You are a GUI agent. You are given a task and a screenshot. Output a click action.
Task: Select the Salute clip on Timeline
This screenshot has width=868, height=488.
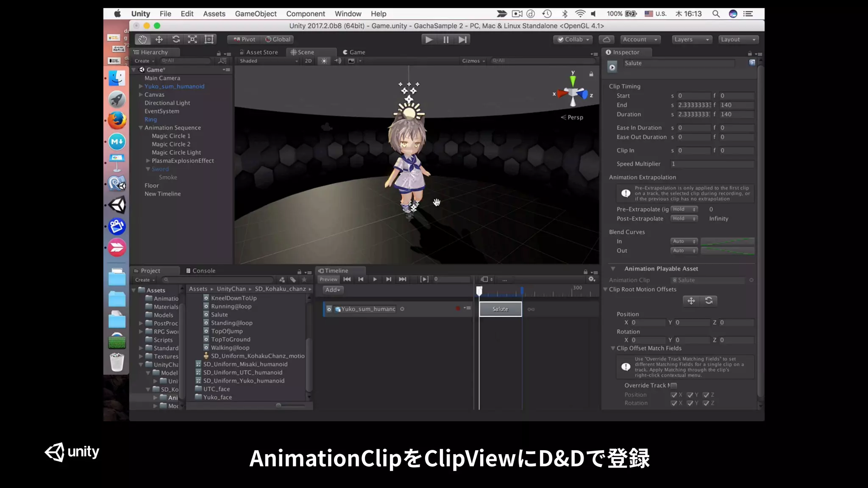501,309
